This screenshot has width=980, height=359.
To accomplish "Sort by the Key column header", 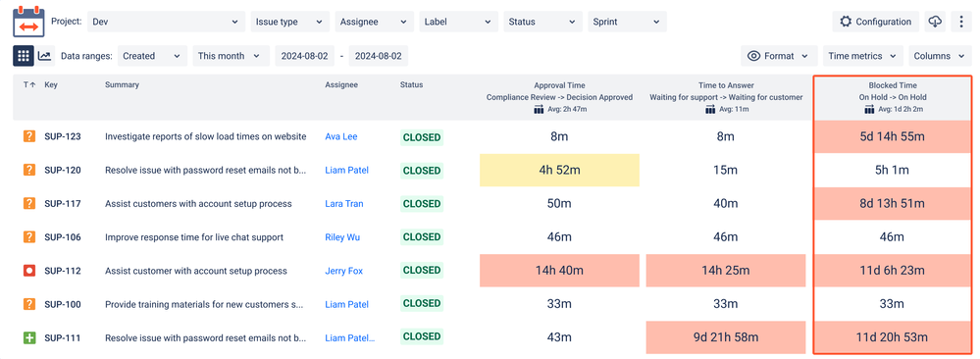I will click(x=51, y=84).
